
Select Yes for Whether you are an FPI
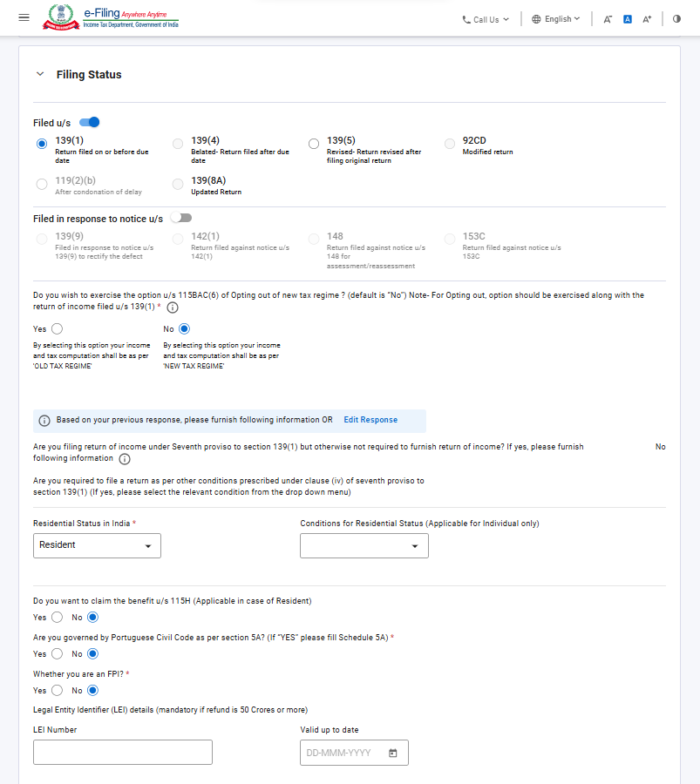[x=57, y=691]
